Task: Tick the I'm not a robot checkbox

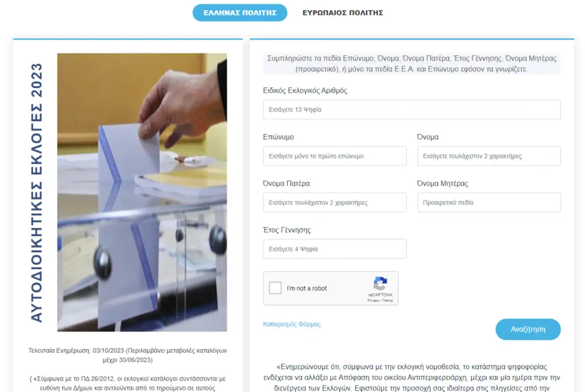Action: (275, 288)
